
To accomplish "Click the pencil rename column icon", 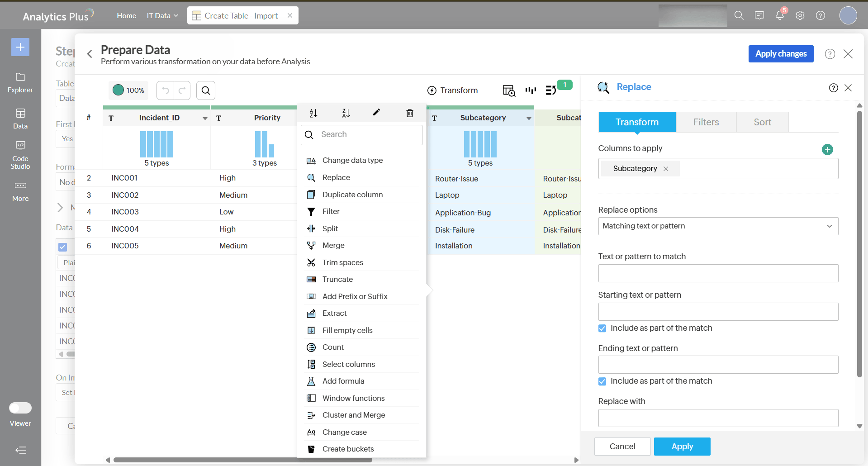I will [376, 113].
